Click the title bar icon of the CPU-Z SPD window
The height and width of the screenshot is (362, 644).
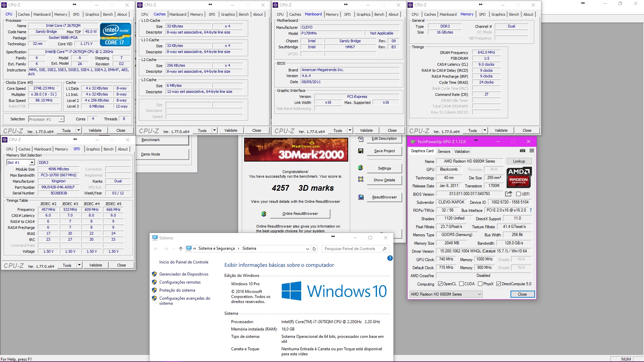5,139
